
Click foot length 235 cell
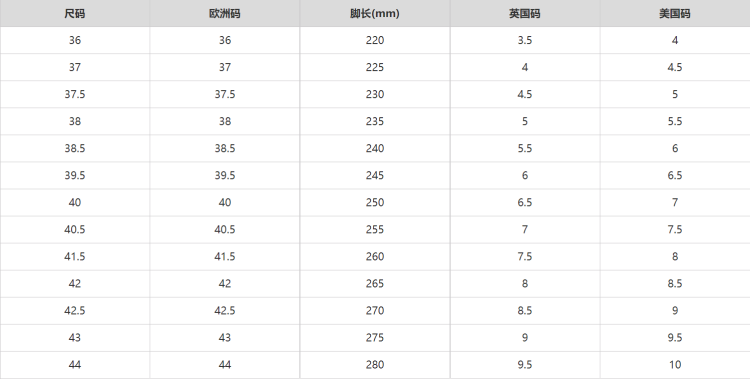375,121
